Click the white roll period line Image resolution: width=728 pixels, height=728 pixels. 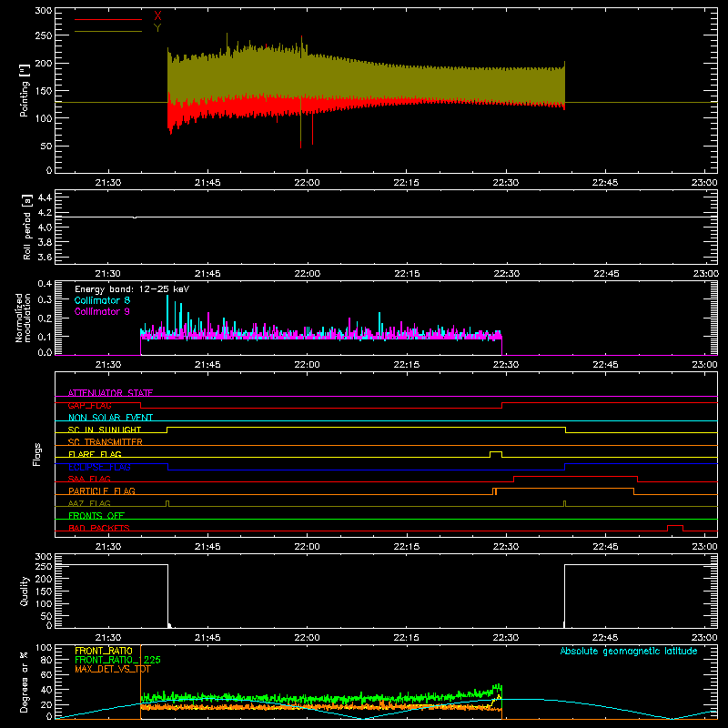click(x=386, y=217)
